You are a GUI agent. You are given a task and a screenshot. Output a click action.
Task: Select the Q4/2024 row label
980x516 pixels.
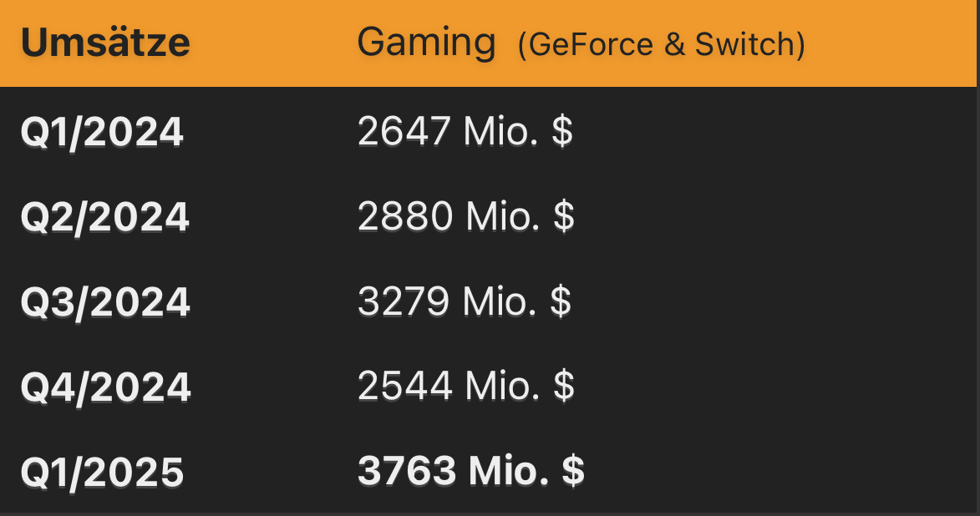pyautogui.click(x=105, y=387)
